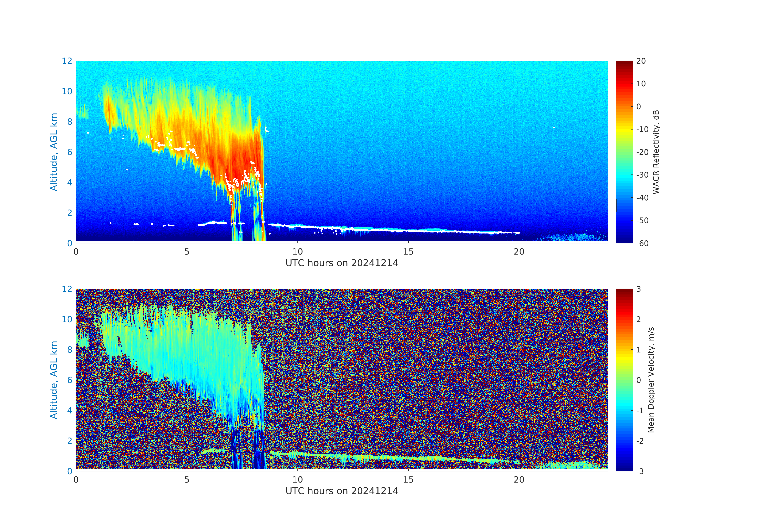Screen dimensions: 775x532
Task: Click the bottom plot's 'Altitude, AGL km' label
Action: [x=54, y=380]
